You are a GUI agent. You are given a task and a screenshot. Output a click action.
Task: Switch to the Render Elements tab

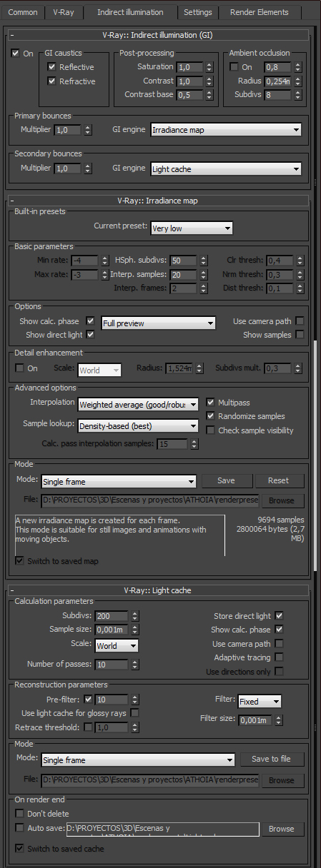pos(260,12)
